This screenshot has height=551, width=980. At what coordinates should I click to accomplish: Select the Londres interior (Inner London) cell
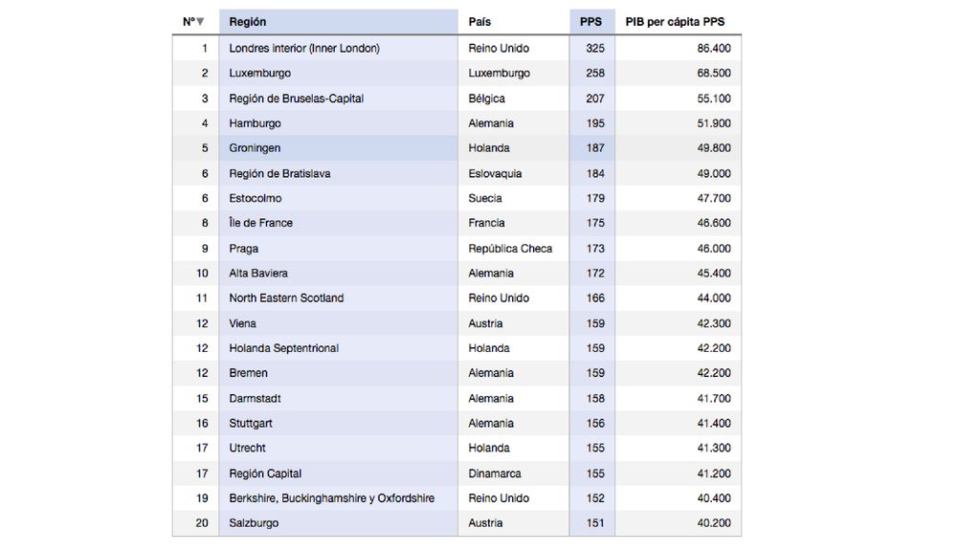(338, 48)
